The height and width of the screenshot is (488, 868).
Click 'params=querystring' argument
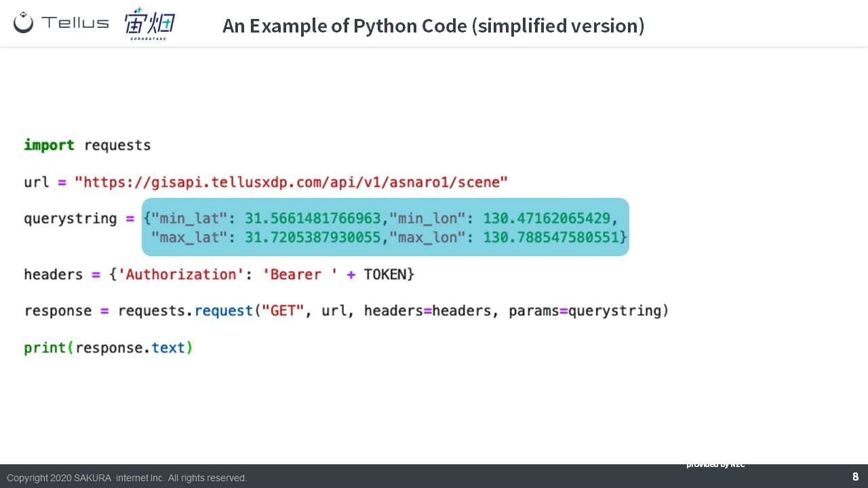coord(585,311)
